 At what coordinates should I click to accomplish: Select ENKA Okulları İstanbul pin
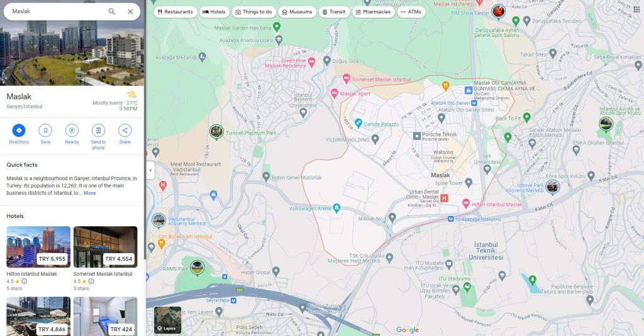(576, 149)
